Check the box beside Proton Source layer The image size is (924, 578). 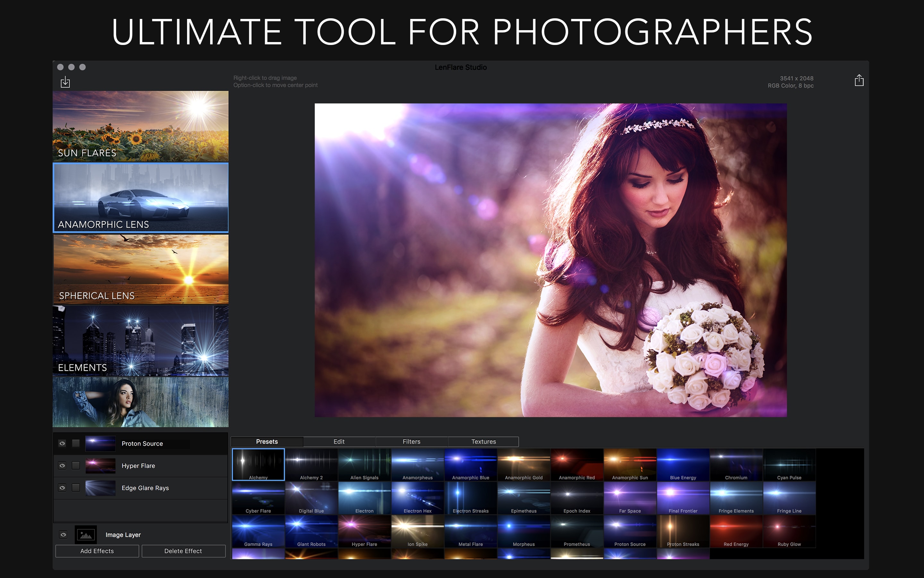coord(76,443)
